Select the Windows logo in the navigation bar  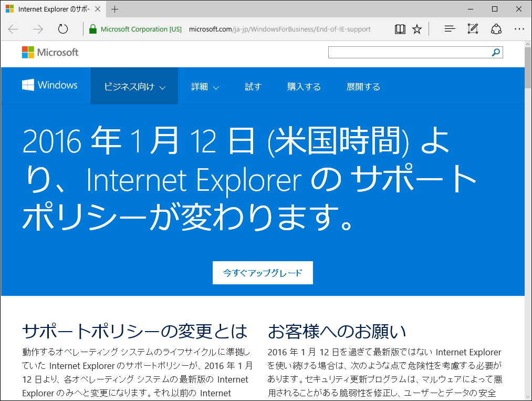[50, 85]
